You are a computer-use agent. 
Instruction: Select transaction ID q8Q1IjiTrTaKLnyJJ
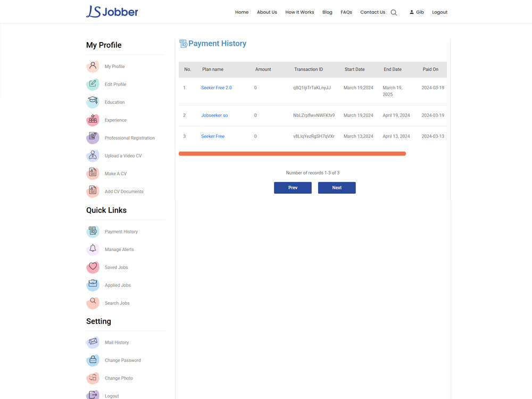(x=312, y=88)
